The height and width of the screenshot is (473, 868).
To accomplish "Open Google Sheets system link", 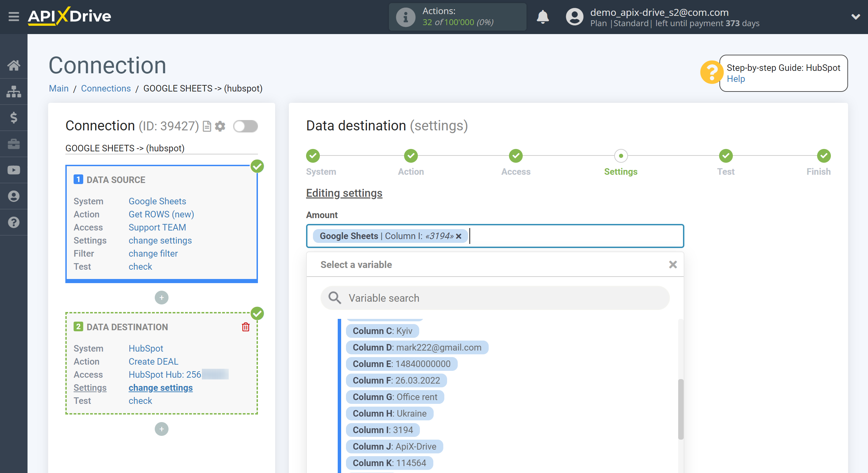I will click(157, 201).
